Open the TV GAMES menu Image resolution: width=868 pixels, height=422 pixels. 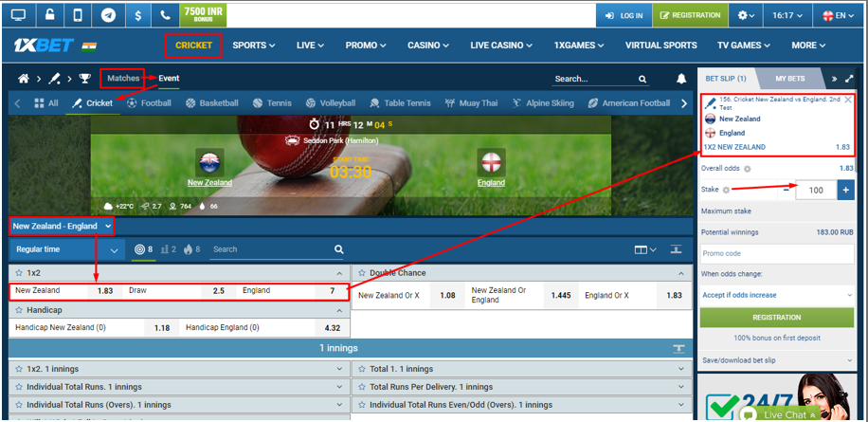pos(744,46)
